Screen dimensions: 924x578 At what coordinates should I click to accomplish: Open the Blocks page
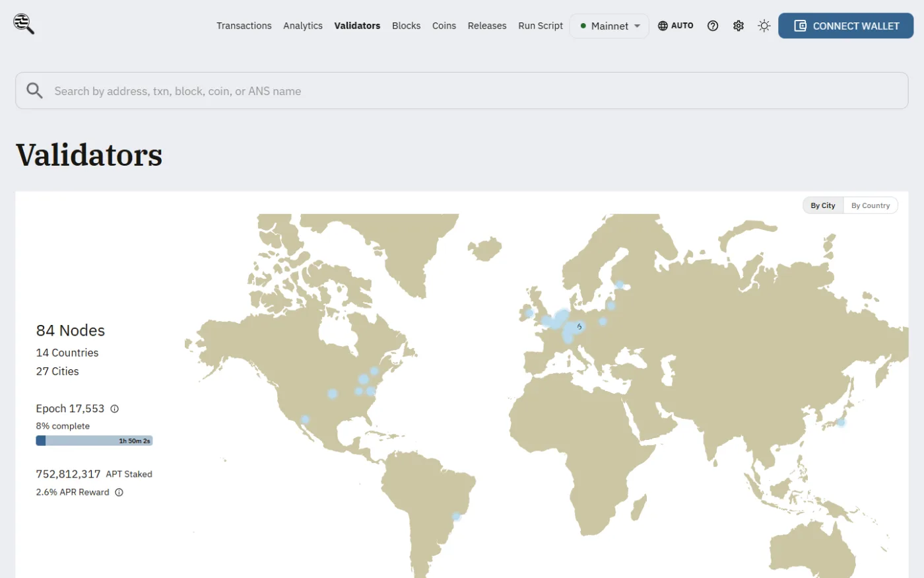(x=406, y=26)
